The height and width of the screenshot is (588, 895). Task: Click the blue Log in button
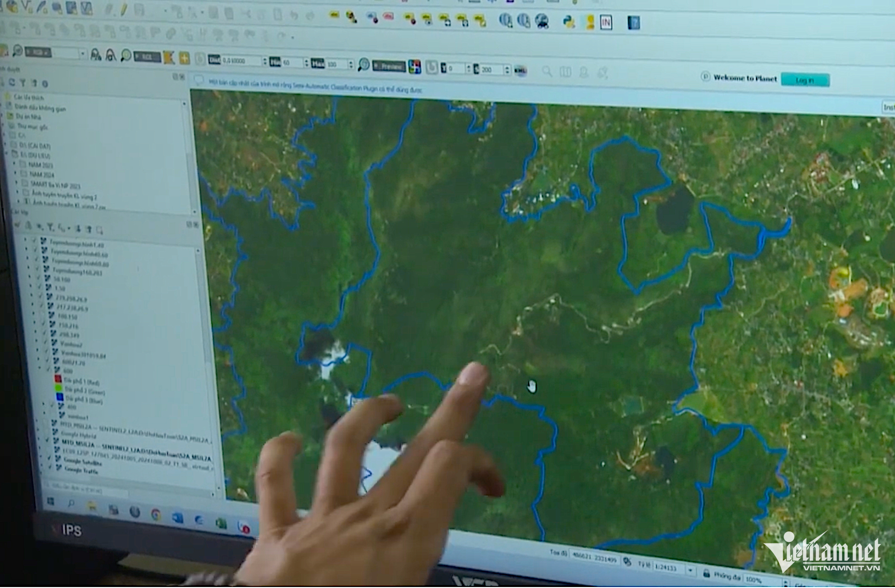pyautogui.click(x=805, y=80)
